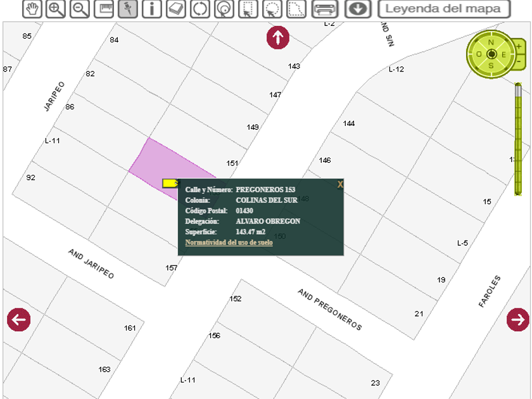Click lot number 92 on map
This screenshot has height=399, width=532.
click(30, 177)
